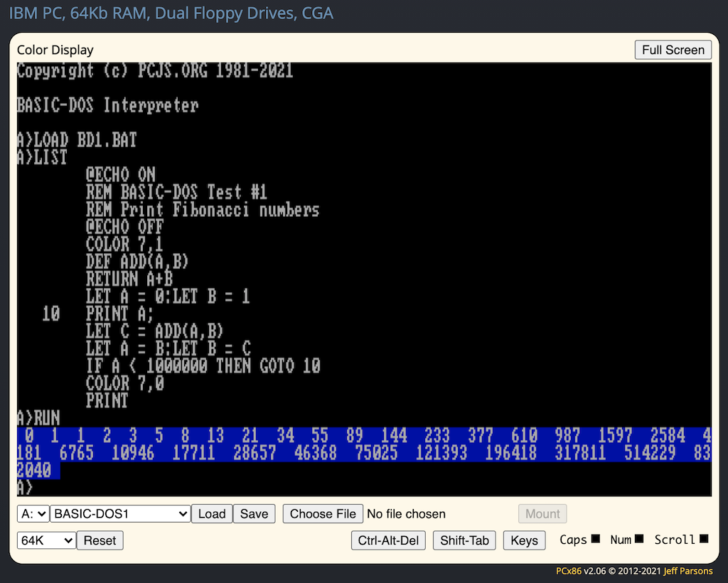Click the '@ECHO OFF' program line
The height and width of the screenshot is (583, 728).
click(x=124, y=227)
